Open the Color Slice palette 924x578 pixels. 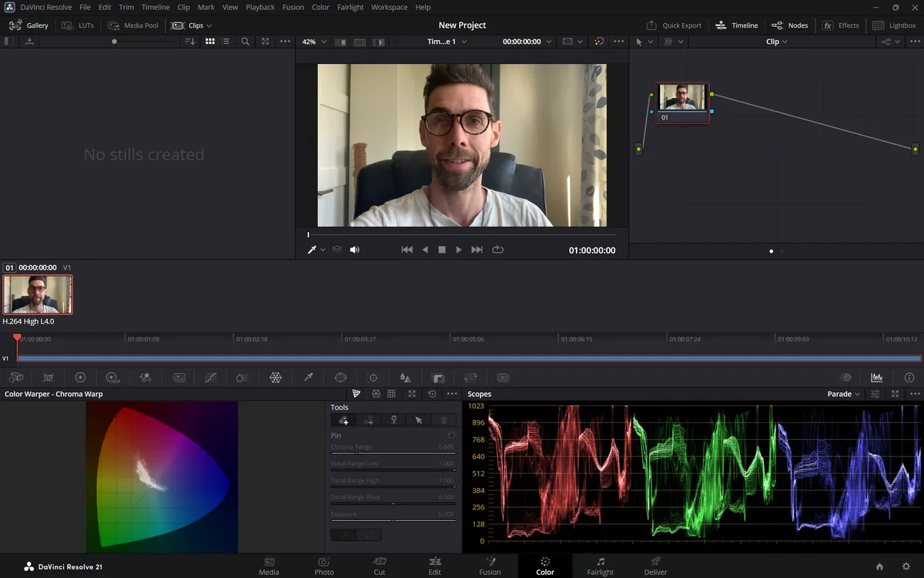(243, 378)
